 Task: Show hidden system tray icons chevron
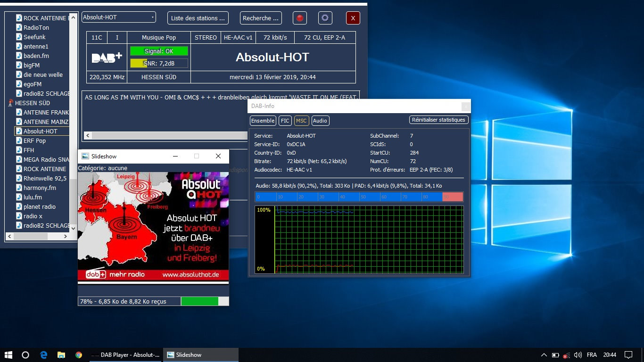(544, 355)
